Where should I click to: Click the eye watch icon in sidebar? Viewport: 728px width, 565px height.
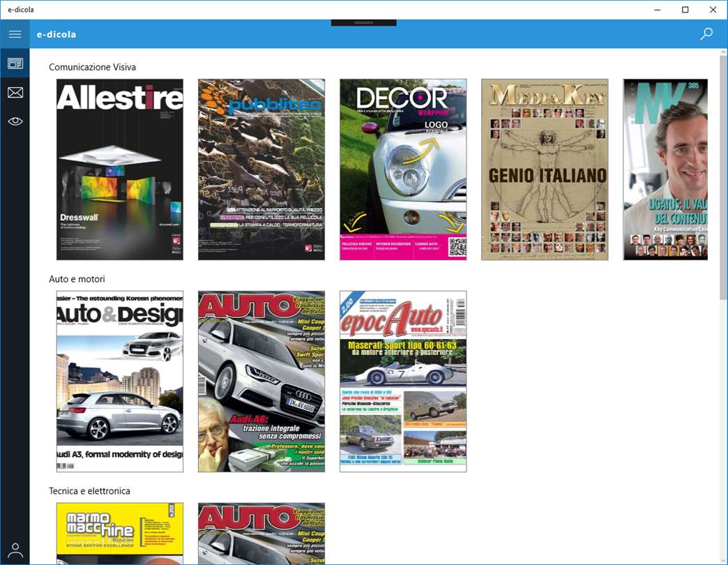click(15, 121)
